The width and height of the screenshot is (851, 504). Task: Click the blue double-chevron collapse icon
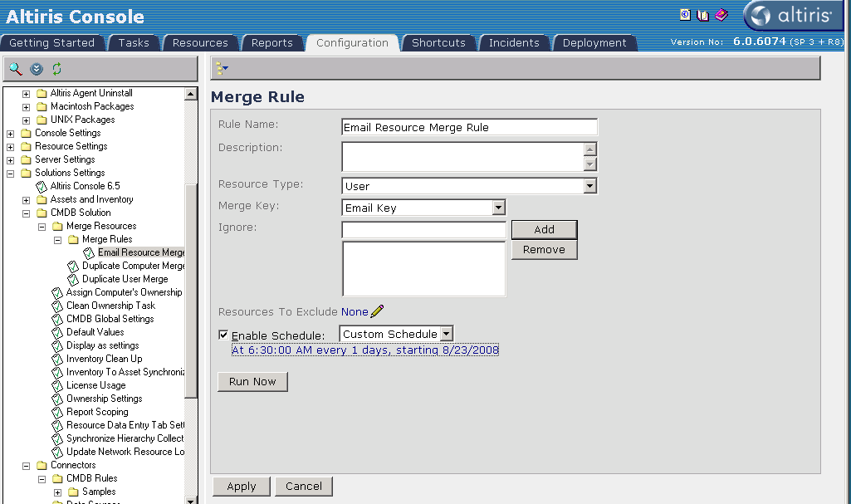click(37, 69)
